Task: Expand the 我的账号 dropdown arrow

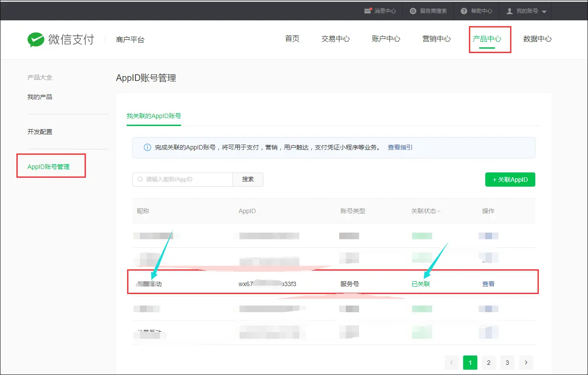Action: pos(544,11)
